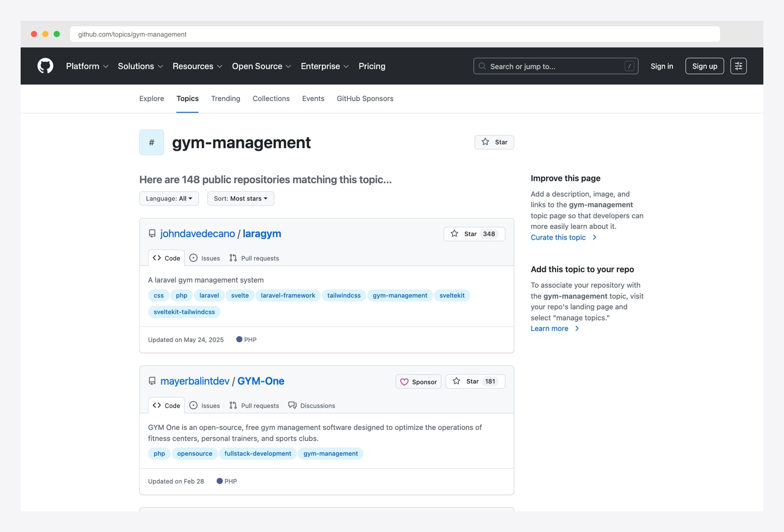Open the johndavedecano owner link

point(198,234)
